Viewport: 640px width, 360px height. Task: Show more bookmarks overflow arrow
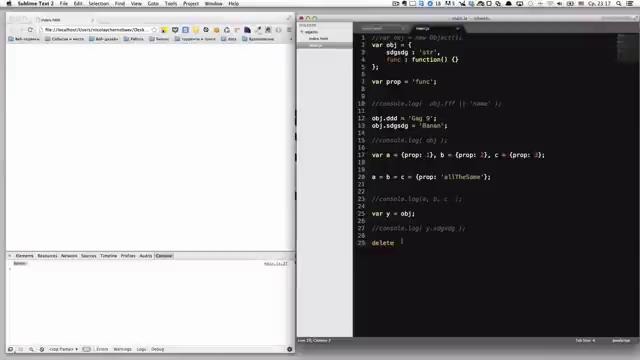(291, 39)
